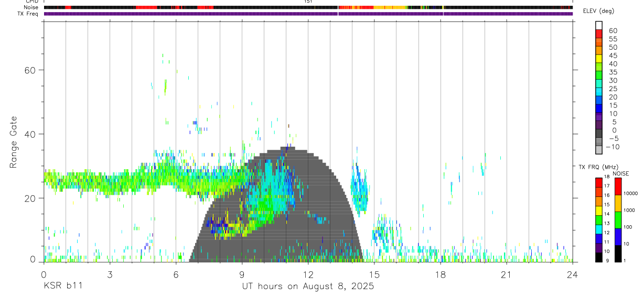Click the purple TX Freq strip above the plot
Image resolution: width=644 pixels, height=297 pixels.
click(x=308, y=14)
